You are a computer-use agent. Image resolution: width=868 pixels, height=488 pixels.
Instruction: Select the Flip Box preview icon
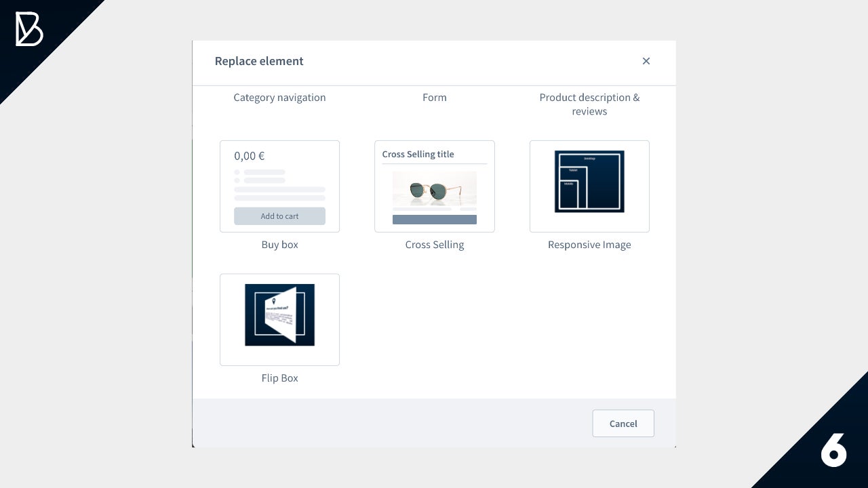click(x=279, y=315)
